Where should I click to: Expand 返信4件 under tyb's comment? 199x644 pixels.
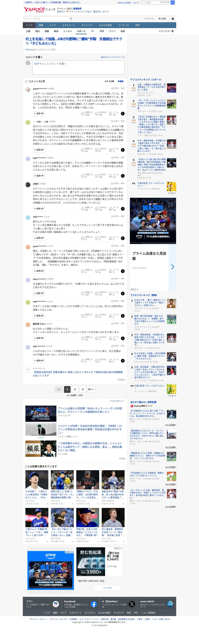(x=39, y=176)
